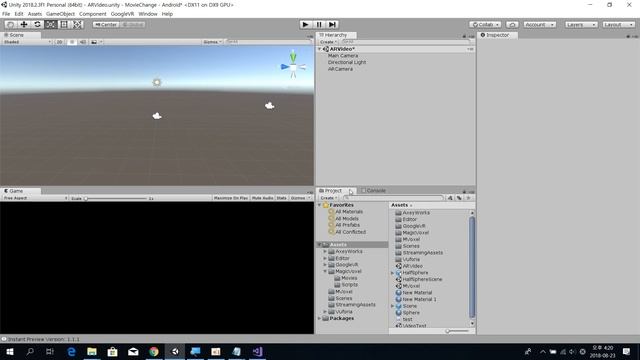Image resolution: width=640 pixels, height=360 pixels.
Task: Open Scene view Gizmos dropdown
Action: point(212,42)
